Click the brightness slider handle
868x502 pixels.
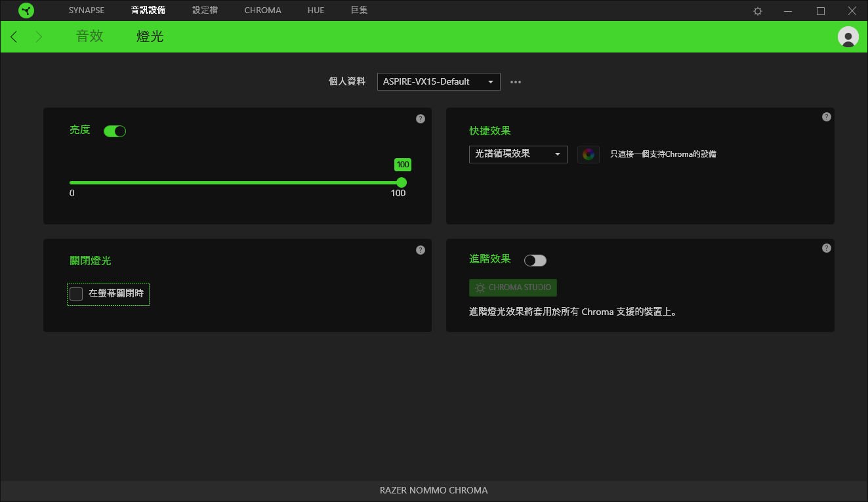click(x=402, y=182)
